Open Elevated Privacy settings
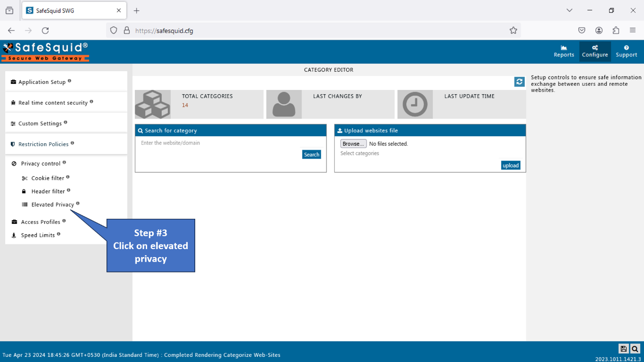This screenshot has height=362, width=644. click(52, 204)
